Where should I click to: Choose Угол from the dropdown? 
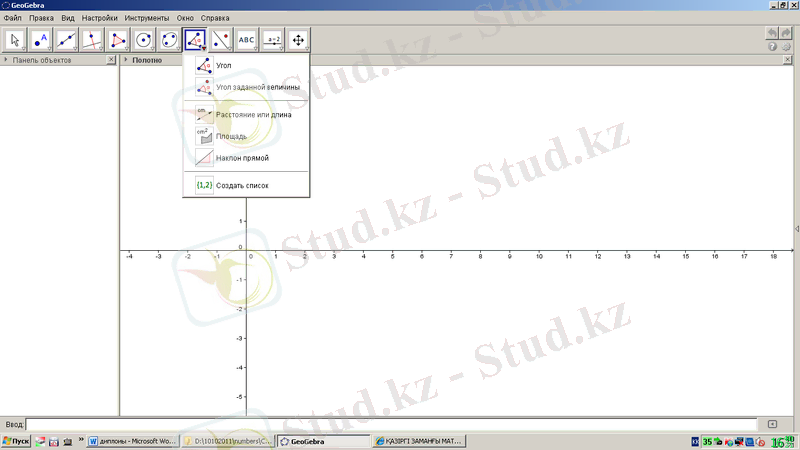246,65
